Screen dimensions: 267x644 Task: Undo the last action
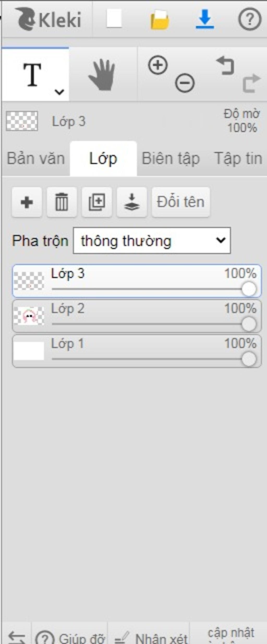point(225,66)
